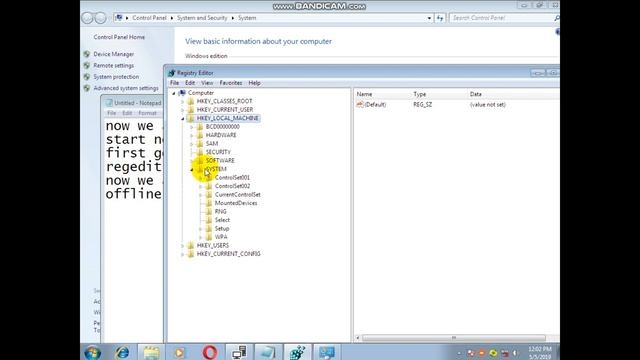Open Windows Media Player from the taskbar
Viewport: 640px width, 360px height.
tap(180, 352)
